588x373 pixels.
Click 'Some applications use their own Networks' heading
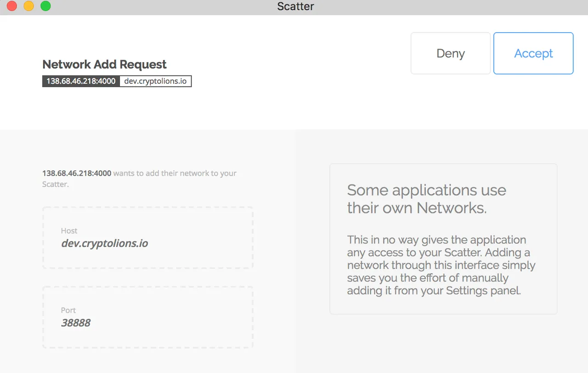point(427,199)
